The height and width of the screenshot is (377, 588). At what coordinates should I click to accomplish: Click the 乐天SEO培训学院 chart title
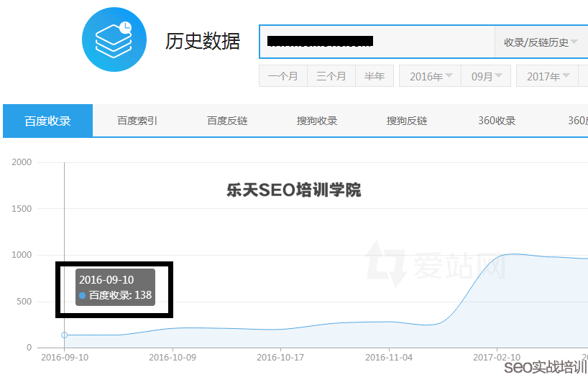(293, 190)
